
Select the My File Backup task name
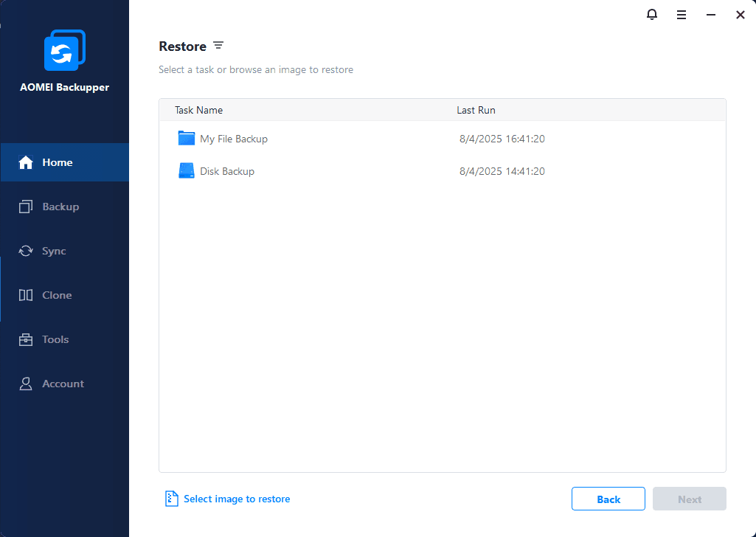[234, 139]
